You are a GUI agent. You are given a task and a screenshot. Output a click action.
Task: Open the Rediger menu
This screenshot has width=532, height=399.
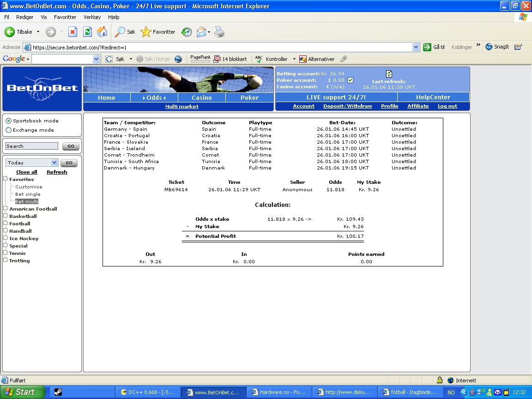(x=25, y=17)
